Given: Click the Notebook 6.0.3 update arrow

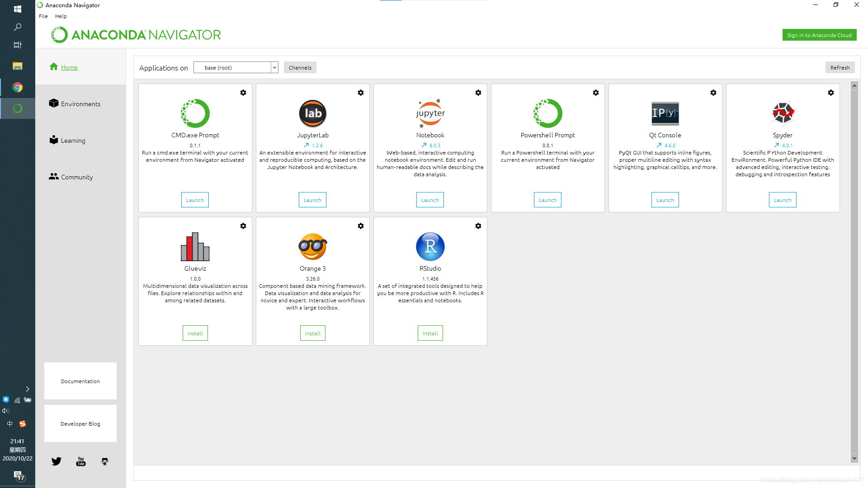Looking at the screenshot, I should click(424, 145).
